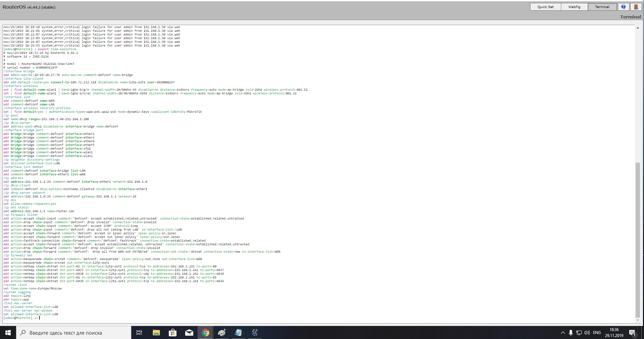
Task: Click the 18:29:55 login failure log line
Action: pos(91,46)
